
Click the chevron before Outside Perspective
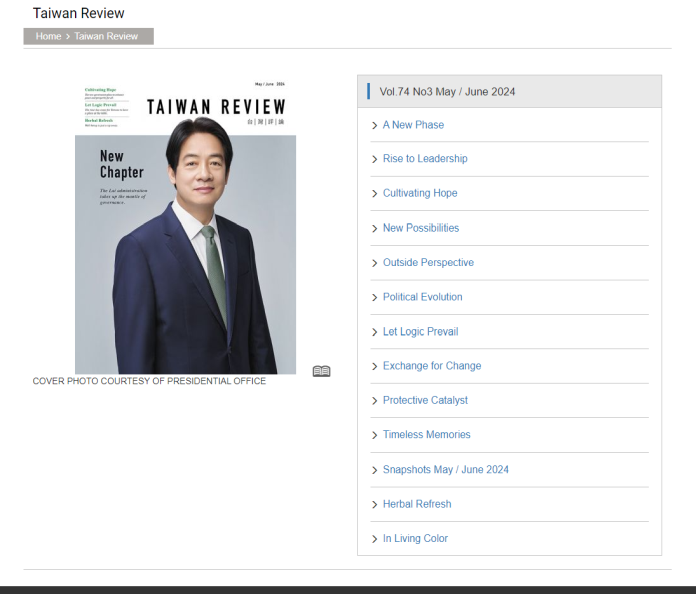(375, 263)
